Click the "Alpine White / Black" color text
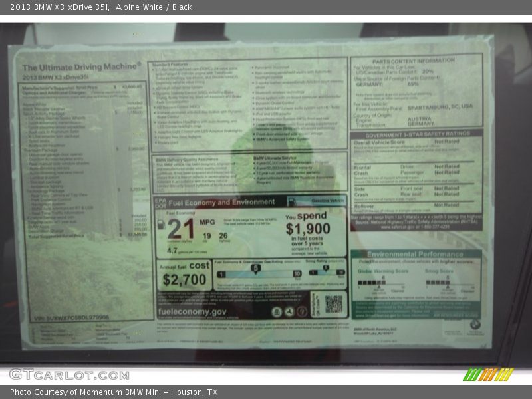The width and height of the screenshot is (532, 399). 154,7
